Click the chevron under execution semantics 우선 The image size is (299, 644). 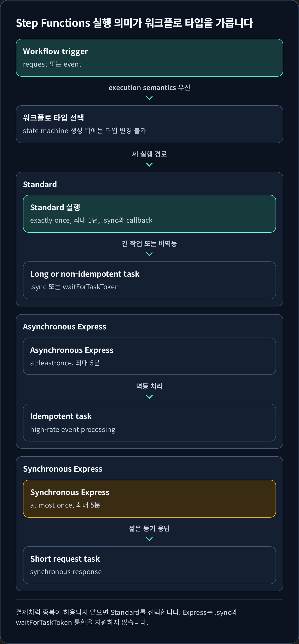click(x=149, y=98)
